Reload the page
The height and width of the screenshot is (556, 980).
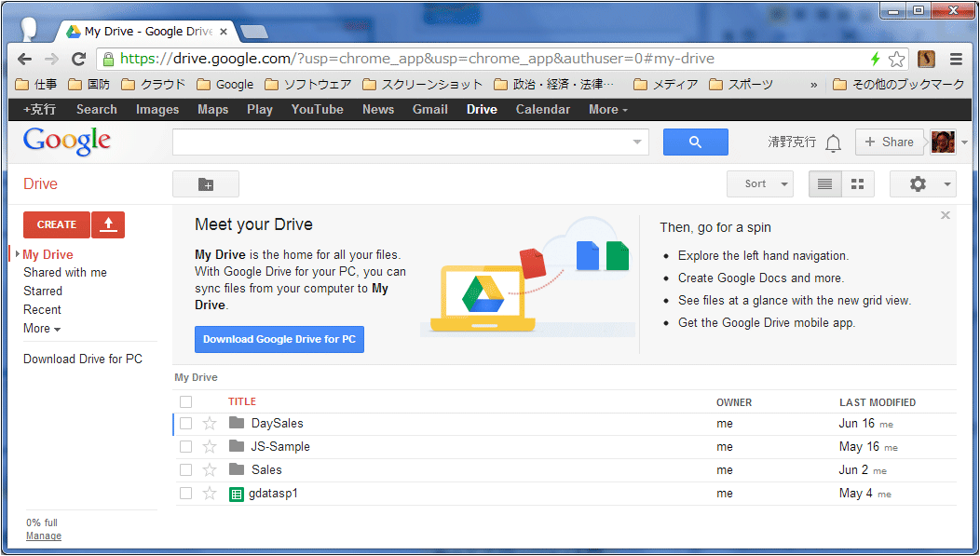(79, 59)
